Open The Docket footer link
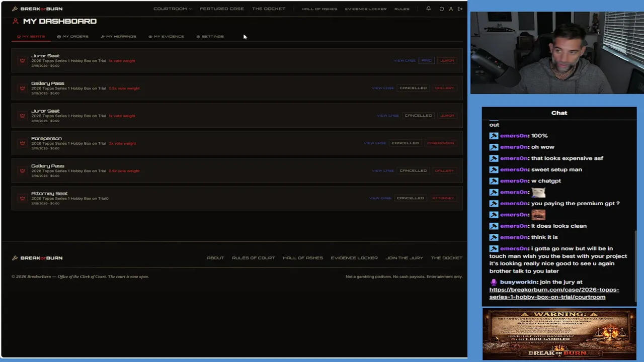The image size is (644, 362). click(447, 258)
